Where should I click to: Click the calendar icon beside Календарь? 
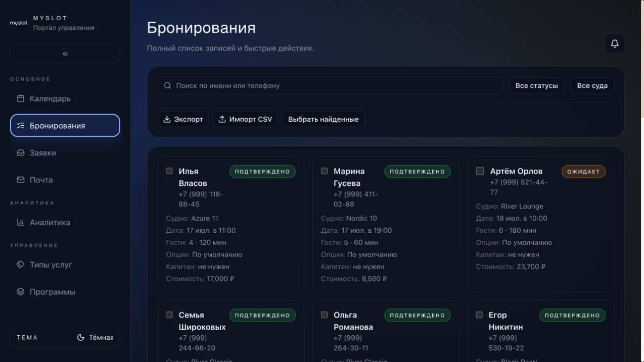click(21, 98)
